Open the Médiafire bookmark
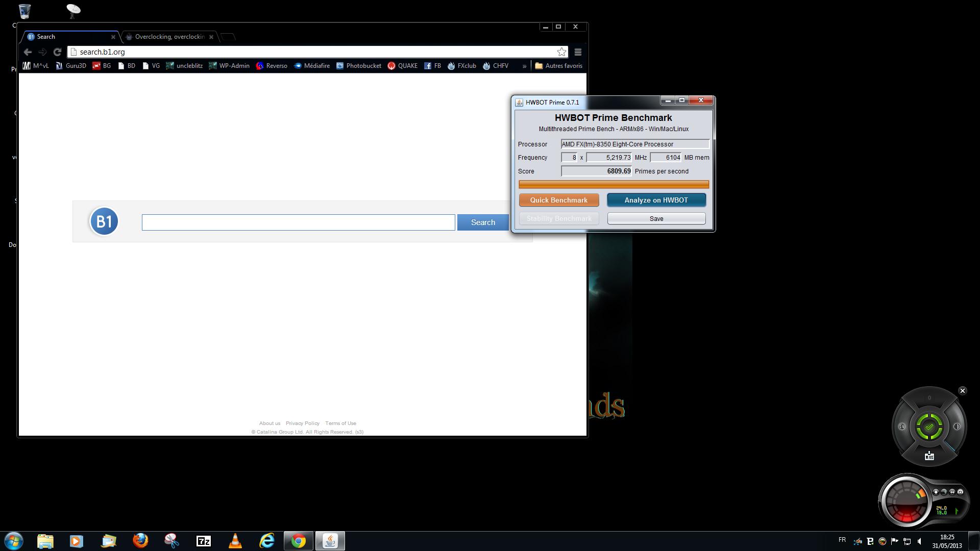This screenshot has width=980, height=551. coord(312,66)
